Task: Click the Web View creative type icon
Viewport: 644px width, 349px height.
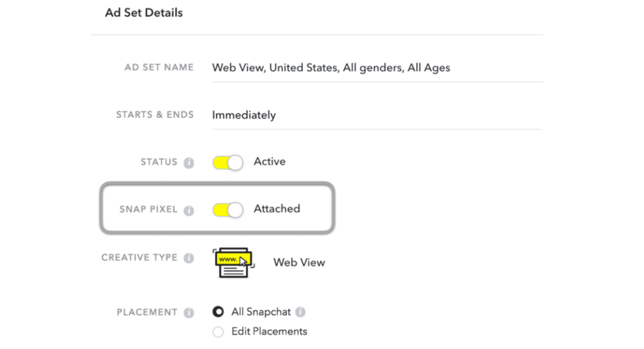Action: 233,262
